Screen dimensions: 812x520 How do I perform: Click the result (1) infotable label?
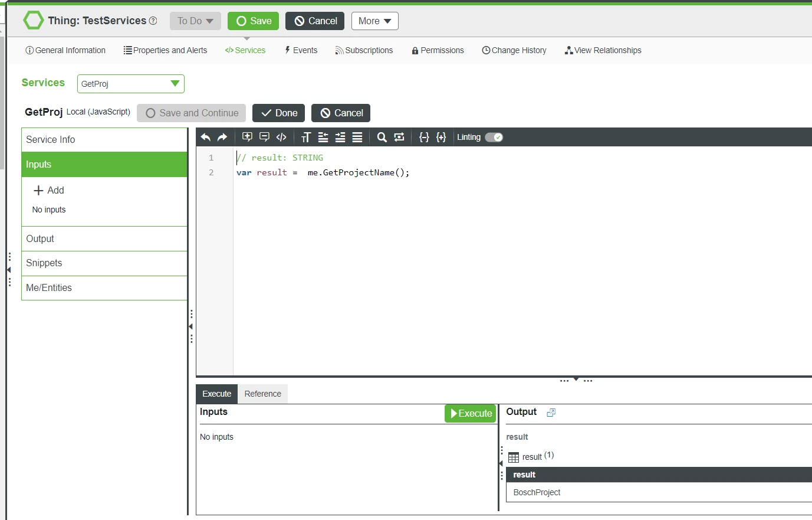tap(538, 456)
